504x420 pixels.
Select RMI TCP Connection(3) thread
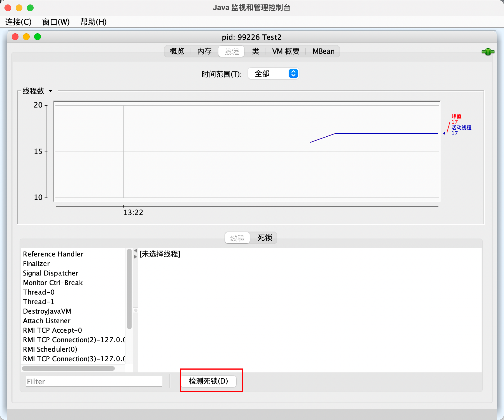click(73, 359)
